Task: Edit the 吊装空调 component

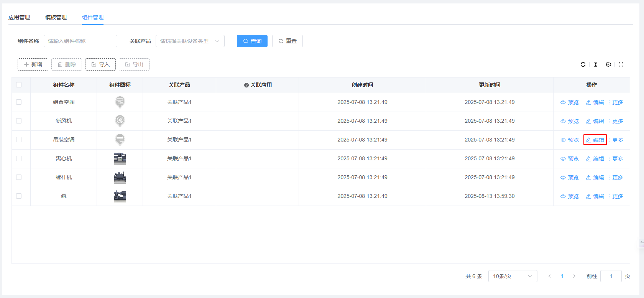Action: [x=595, y=140]
